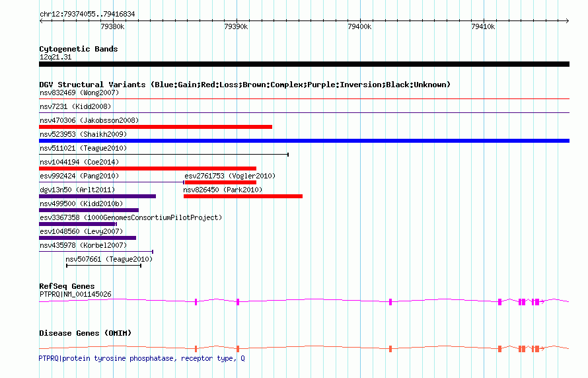The height and width of the screenshot is (378, 588).
Task: Click the blue gain bar of nsv523953
Action: pyautogui.click(x=304, y=141)
